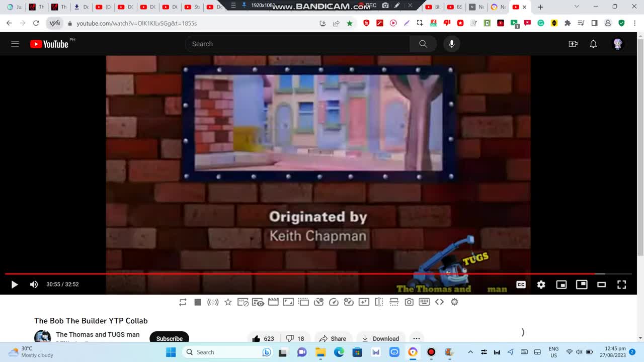The image size is (644, 362).
Task: Enter full screen mode
Action: [621, 285]
